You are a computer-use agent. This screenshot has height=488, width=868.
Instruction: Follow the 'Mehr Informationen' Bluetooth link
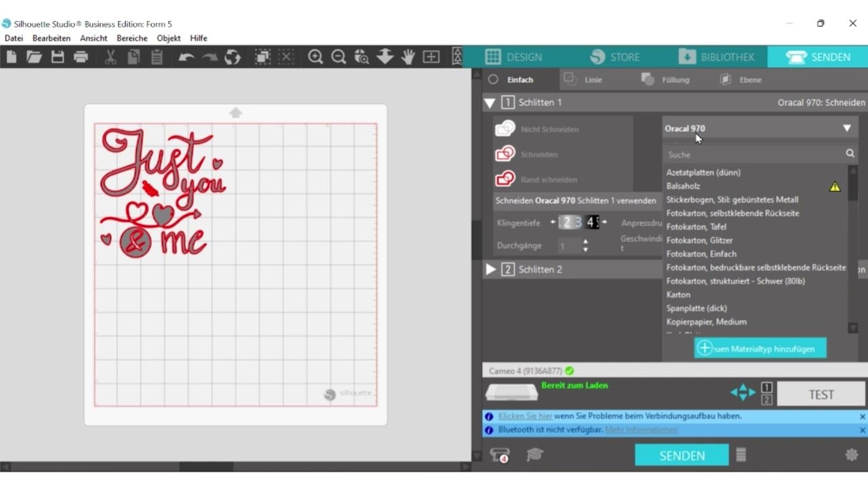point(642,430)
